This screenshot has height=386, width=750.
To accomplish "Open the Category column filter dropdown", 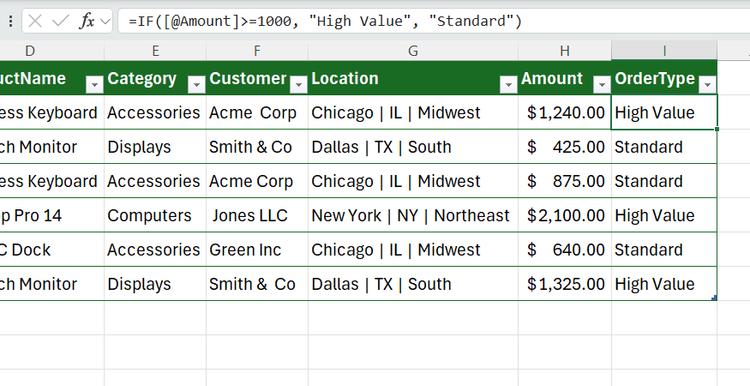I will click(x=196, y=85).
